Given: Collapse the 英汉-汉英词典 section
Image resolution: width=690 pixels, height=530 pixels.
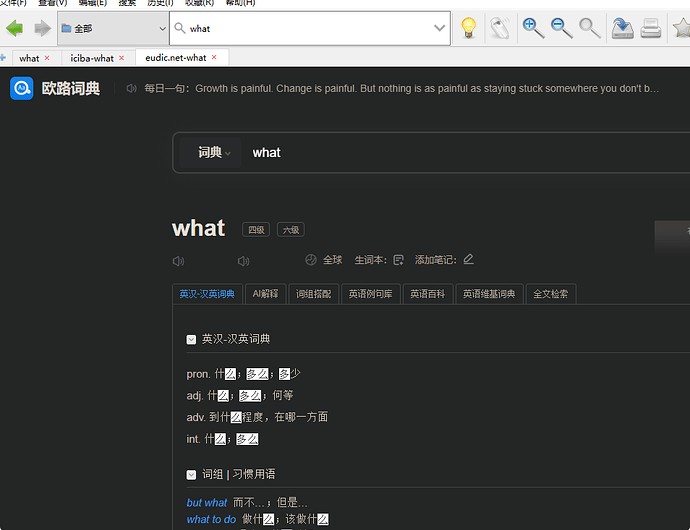Looking at the screenshot, I should (x=191, y=339).
